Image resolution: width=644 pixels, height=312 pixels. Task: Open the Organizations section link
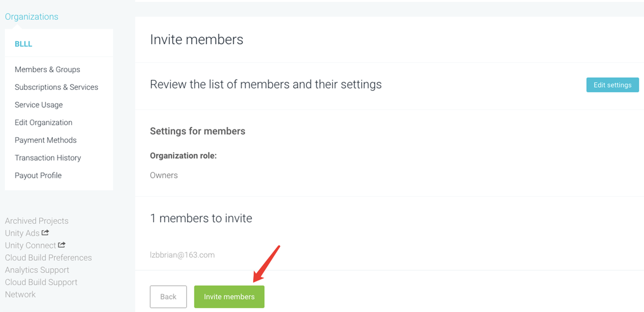coord(32,17)
